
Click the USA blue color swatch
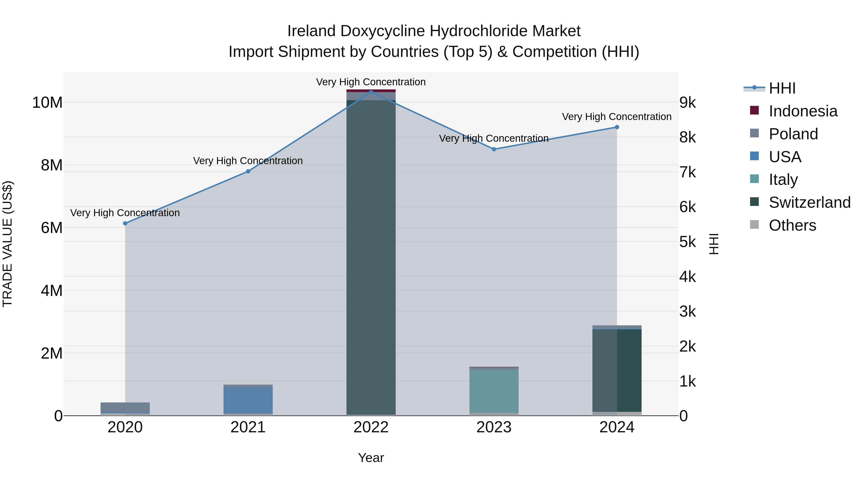click(x=754, y=156)
